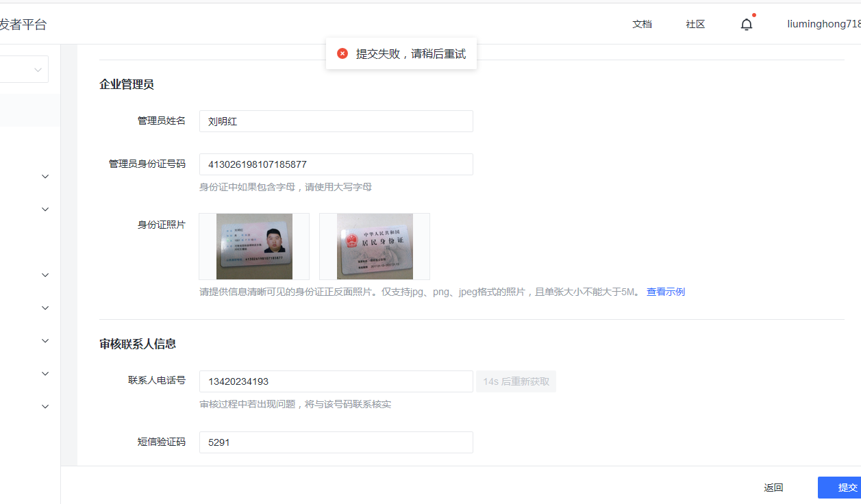
Task: View the ID card back photo thumbnail
Action: (x=374, y=247)
